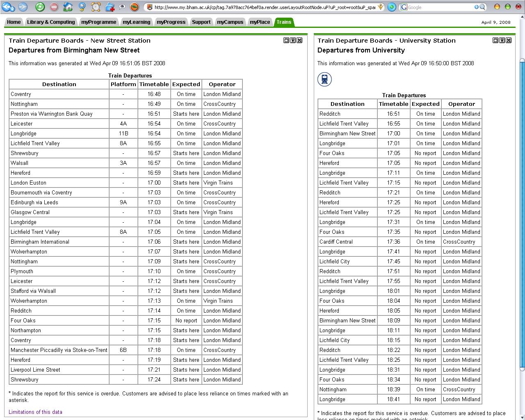Viewport: 525px width, 420px height.
Task: Click the '18:39' timetable cell for Nottingham
Action: click(x=393, y=389)
